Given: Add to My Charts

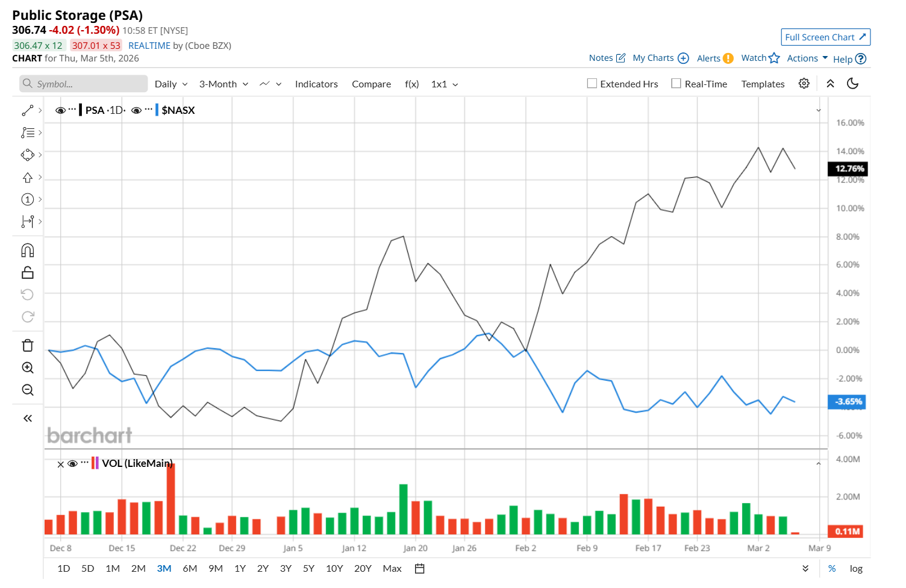Looking at the screenshot, I should (x=660, y=58).
